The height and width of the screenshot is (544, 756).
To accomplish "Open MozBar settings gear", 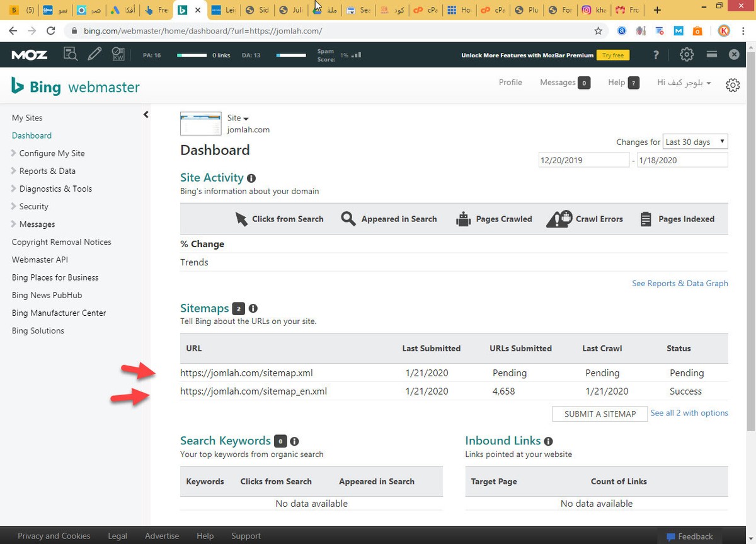I will tap(687, 55).
